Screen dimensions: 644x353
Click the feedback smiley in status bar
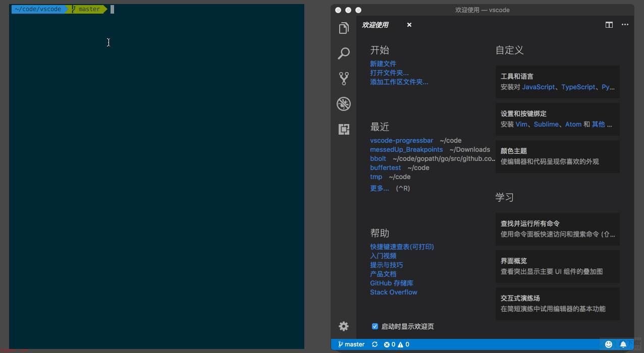(609, 344)
